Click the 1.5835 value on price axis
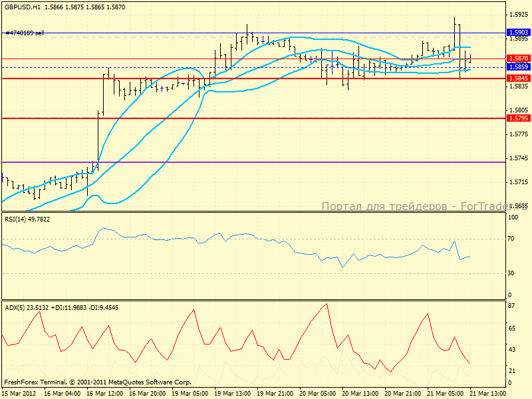The image size is (532, 399). coord(519,86)
